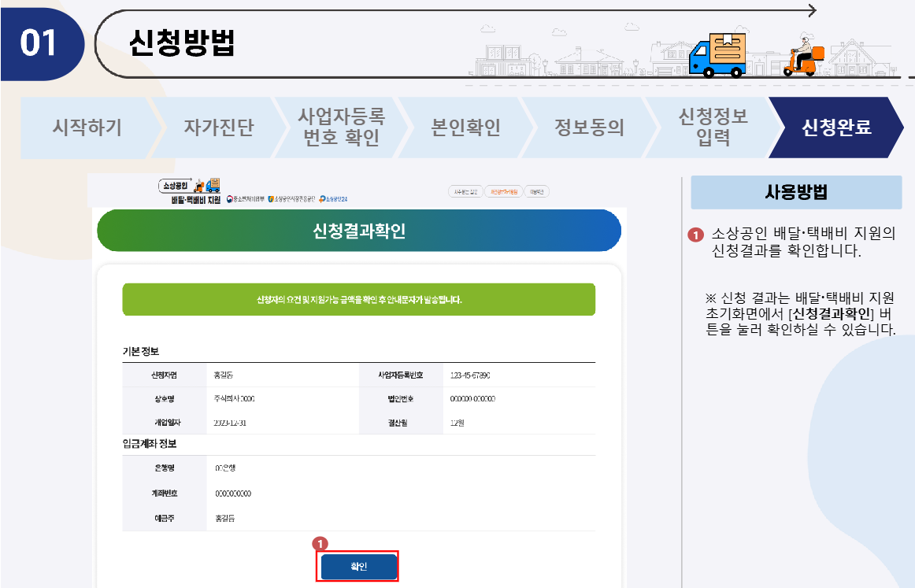Select the 사업자등록번호 확인 step tab
The image size is (915, 588).
[x=342, y=128]
